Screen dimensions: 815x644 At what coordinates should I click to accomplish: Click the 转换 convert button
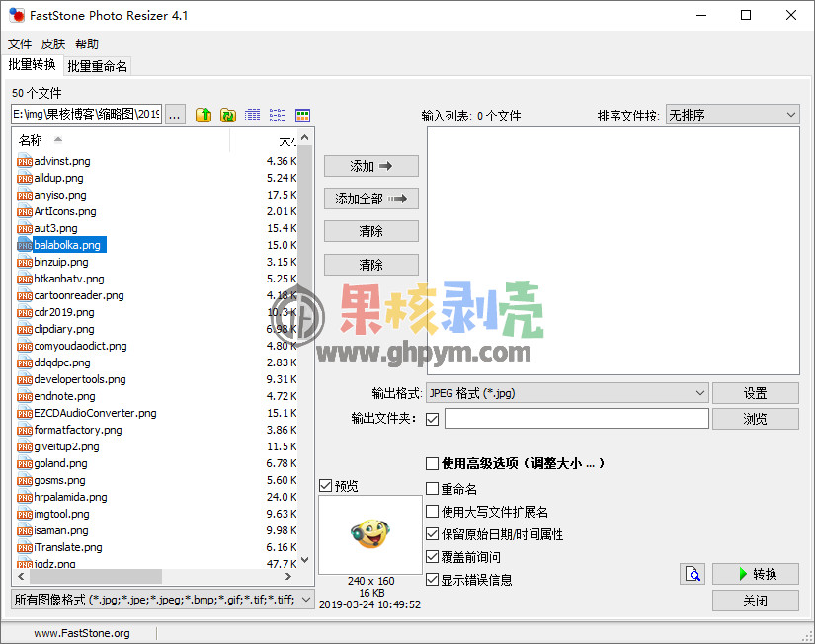755,574
